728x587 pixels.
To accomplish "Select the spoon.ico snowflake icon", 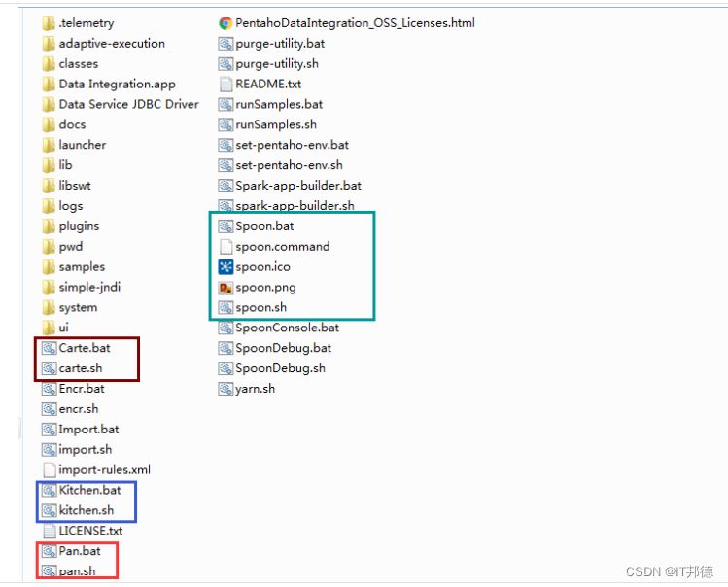I will click(225, 267).
